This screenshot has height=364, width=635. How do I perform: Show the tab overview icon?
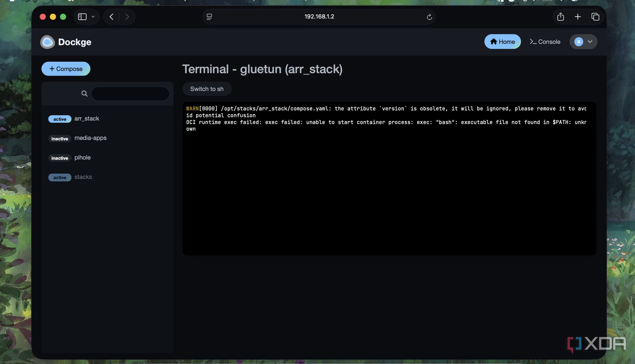[595, 17]
